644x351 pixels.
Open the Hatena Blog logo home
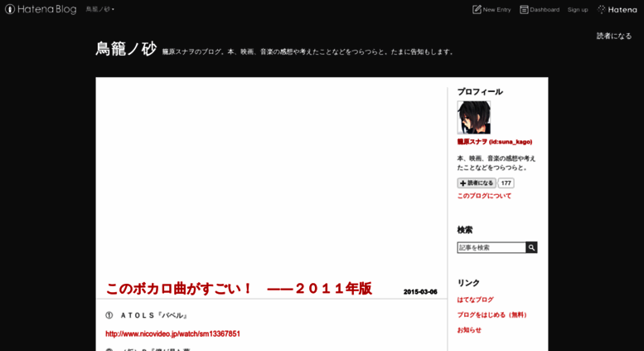point(41,9)
